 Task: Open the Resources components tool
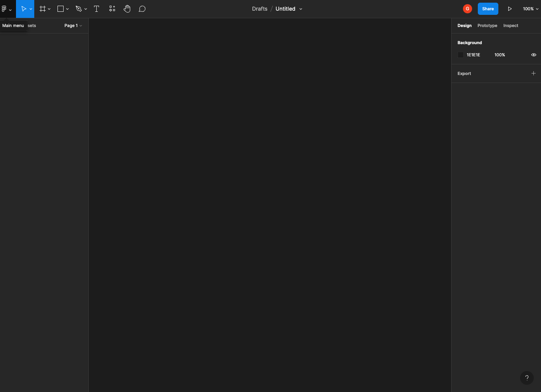[112, 9]
